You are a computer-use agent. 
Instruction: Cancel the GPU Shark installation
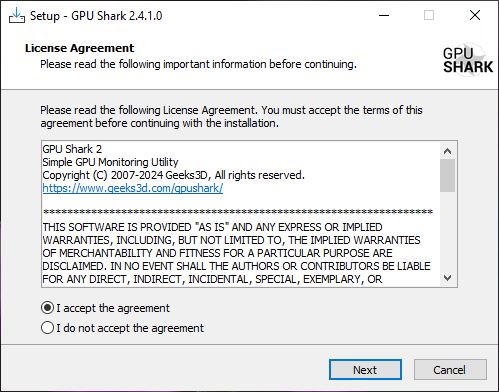coord(450,370)
